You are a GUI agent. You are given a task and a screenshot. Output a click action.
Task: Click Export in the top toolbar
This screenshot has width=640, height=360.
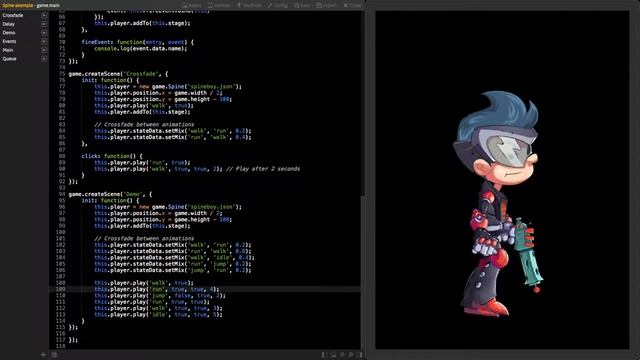coord(326,5)
